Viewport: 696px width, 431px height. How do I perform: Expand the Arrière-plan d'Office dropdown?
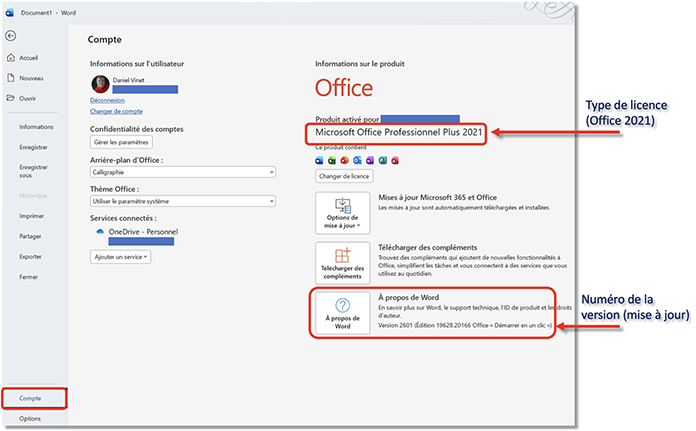[182, 172]
